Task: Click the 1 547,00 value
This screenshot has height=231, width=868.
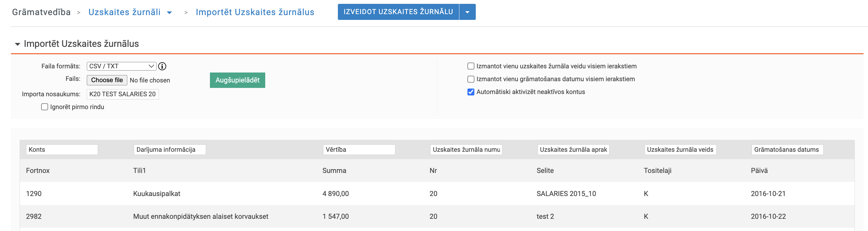Action: coord(336,217)
